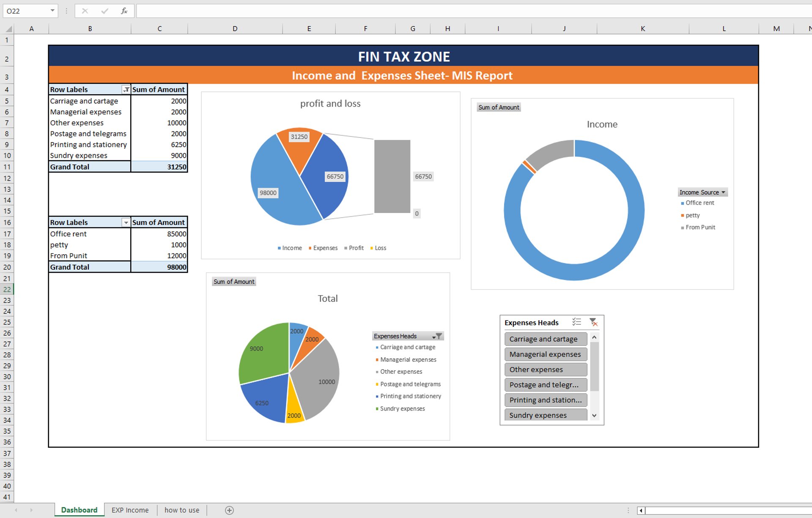Screen dimensions: 812x518
Task: Toggle Carriage and cartage slicer item
Action: click(545, 339)
